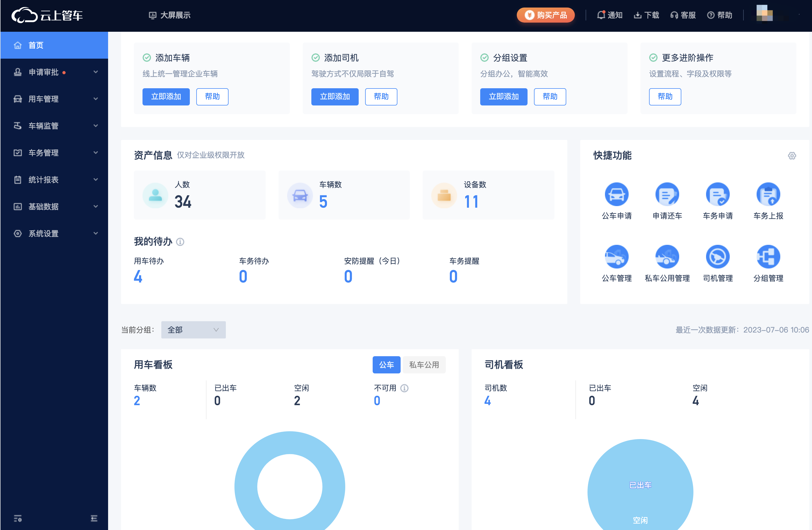The width and height of the screenshot is (812, 530).
Task: Click 立即添加 under 分组设置
Action: [504, 97]
